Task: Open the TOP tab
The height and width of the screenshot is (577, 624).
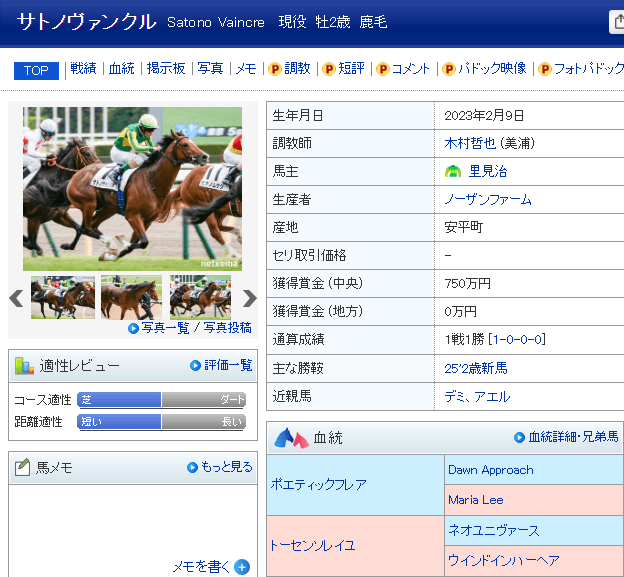Action: point(36,70)
